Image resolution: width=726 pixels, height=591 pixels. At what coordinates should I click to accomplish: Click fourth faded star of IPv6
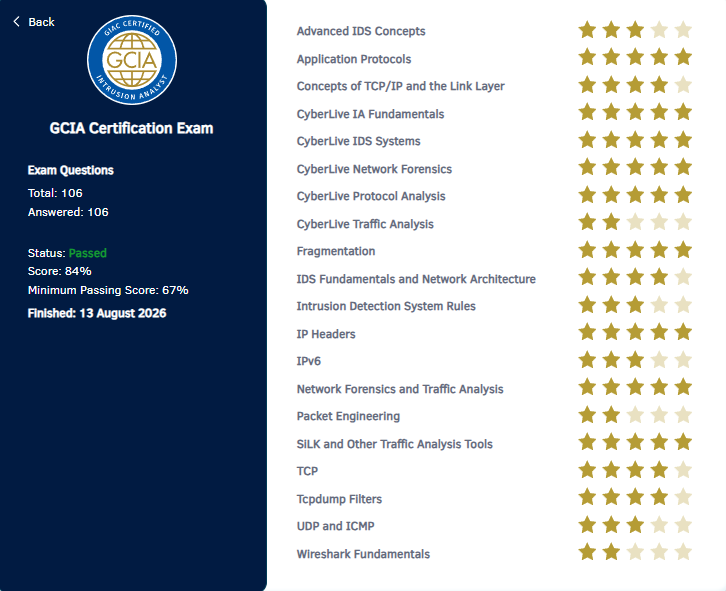[659, 360]
